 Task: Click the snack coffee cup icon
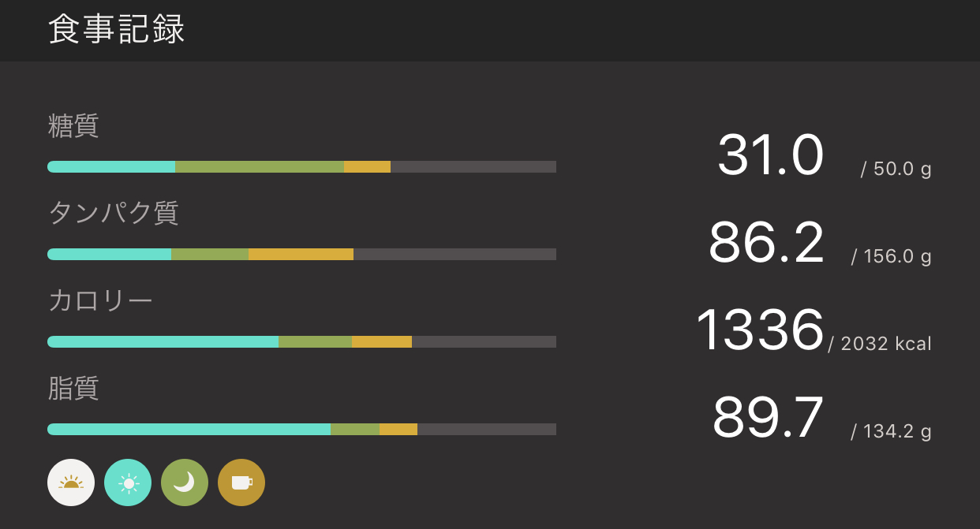click(241, 482)
